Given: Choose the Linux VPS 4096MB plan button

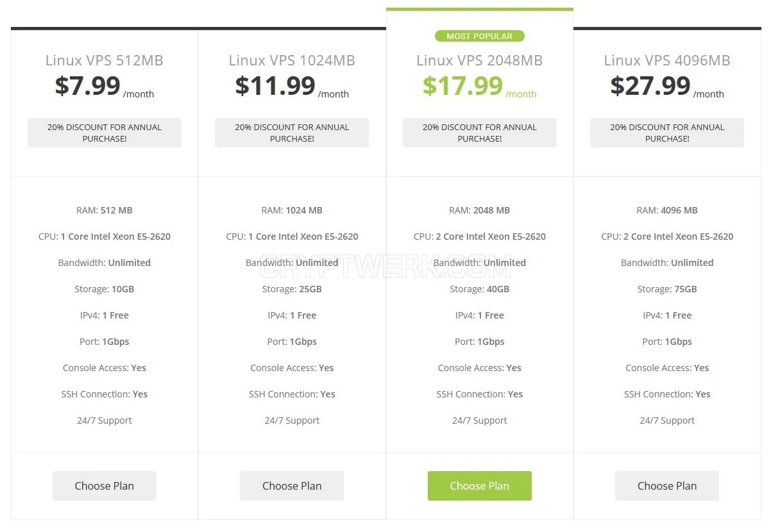Looking at the screenshot, I should point(667,486).
